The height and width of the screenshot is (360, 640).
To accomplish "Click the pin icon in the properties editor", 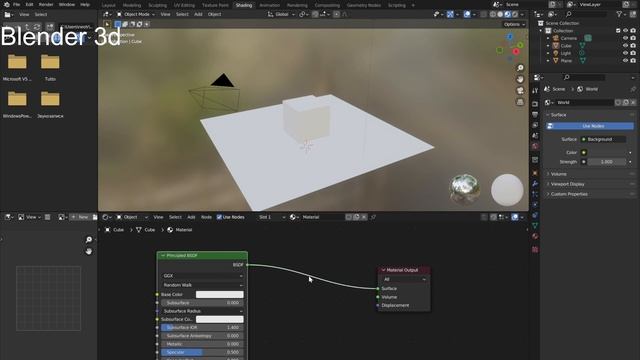I will pyautogui.click(x=633, y=89).
